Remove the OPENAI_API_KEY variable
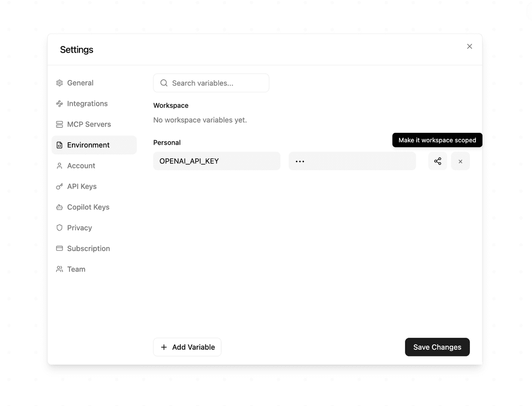This screenshot has width=532, height=406. pos(460,161)
